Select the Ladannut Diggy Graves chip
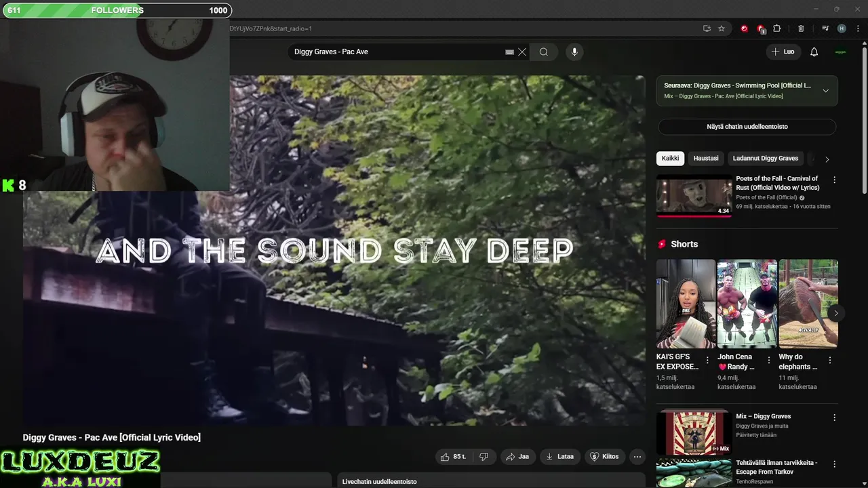The height and width of the screenshot is (488, 868). click(766, 159)
